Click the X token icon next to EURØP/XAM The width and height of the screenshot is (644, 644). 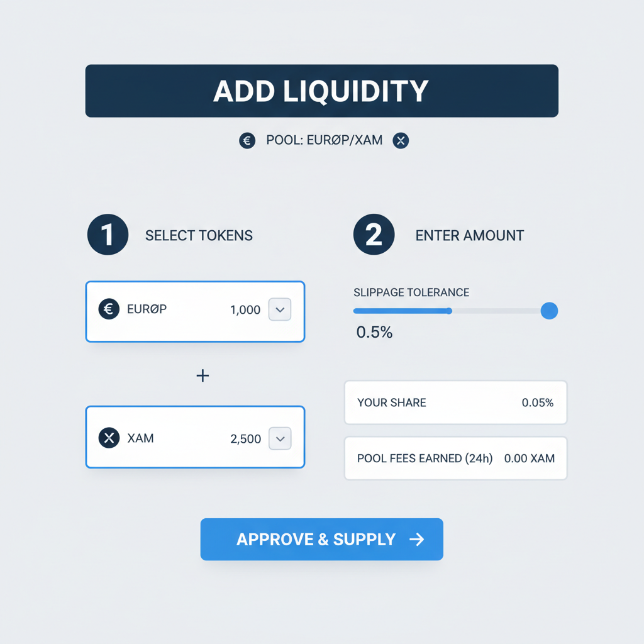pos(401,140)
